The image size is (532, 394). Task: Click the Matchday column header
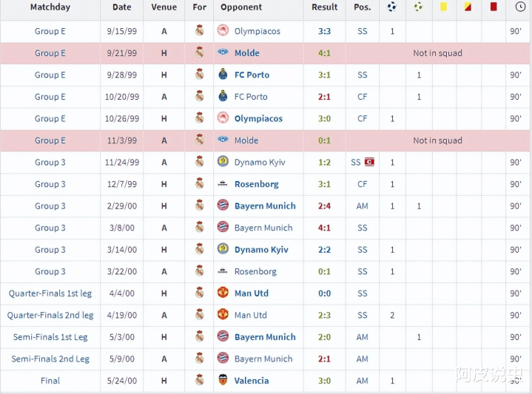(50, 7)
